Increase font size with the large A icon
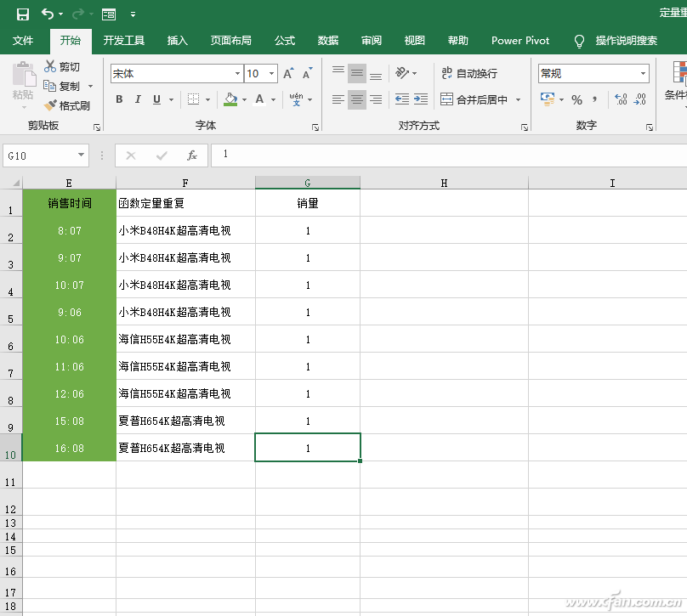Image resolution: width=687 pixels, height=616 pixels. pos(288,74)
